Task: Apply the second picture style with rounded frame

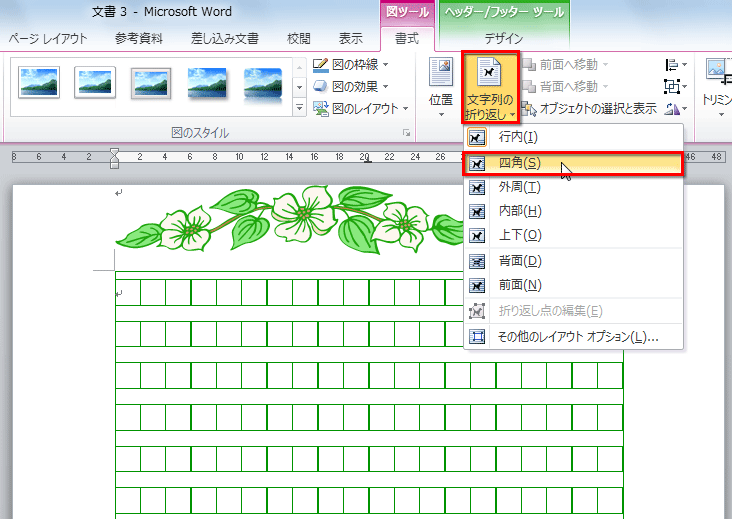Action: pos(95,83)
